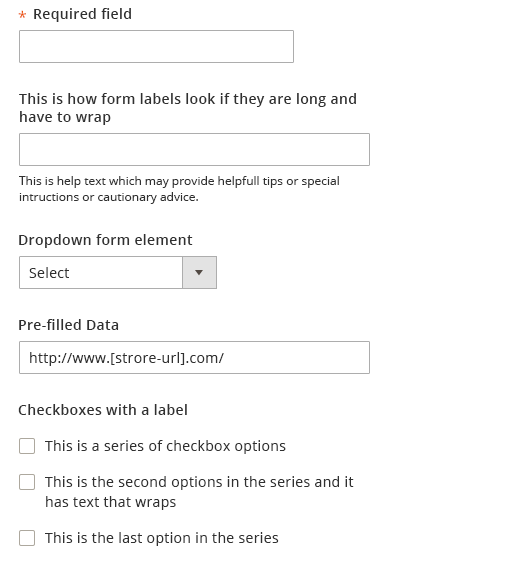Image resolution: width=529 pixels, height=561 pixels.
Task: Click inside the Pre-filled Data URL field
Action: click(x=194, y=357)
